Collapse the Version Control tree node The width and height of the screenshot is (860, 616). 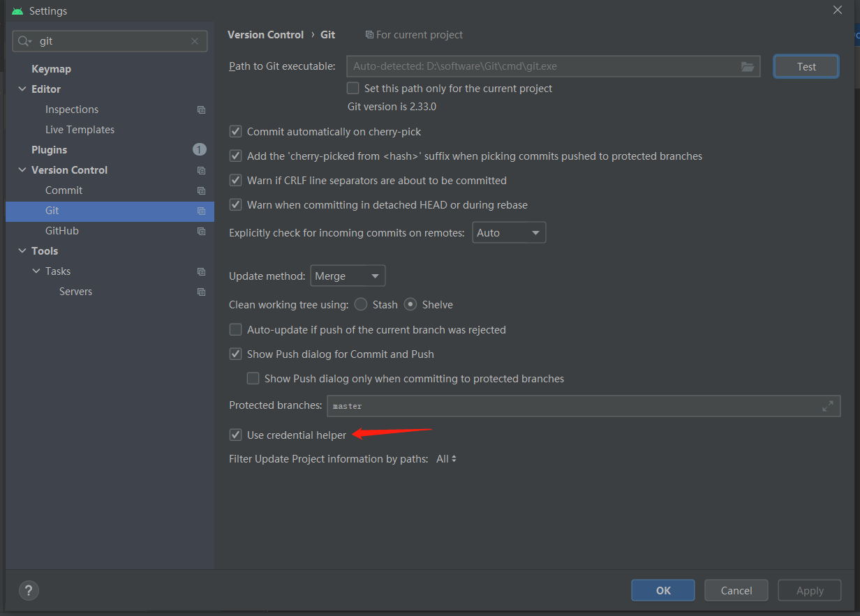coord(21,170)
